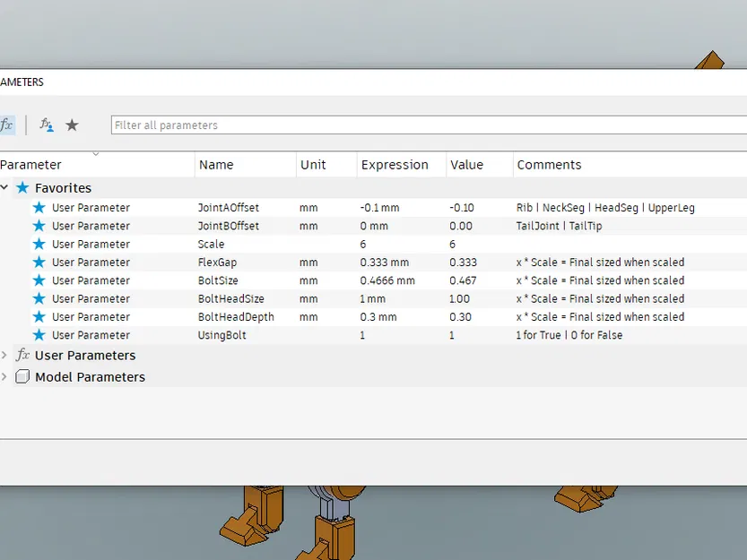This screenshot has height=560, width=747.
Task: Collapse the Favorites group
Action: [4, 187]
